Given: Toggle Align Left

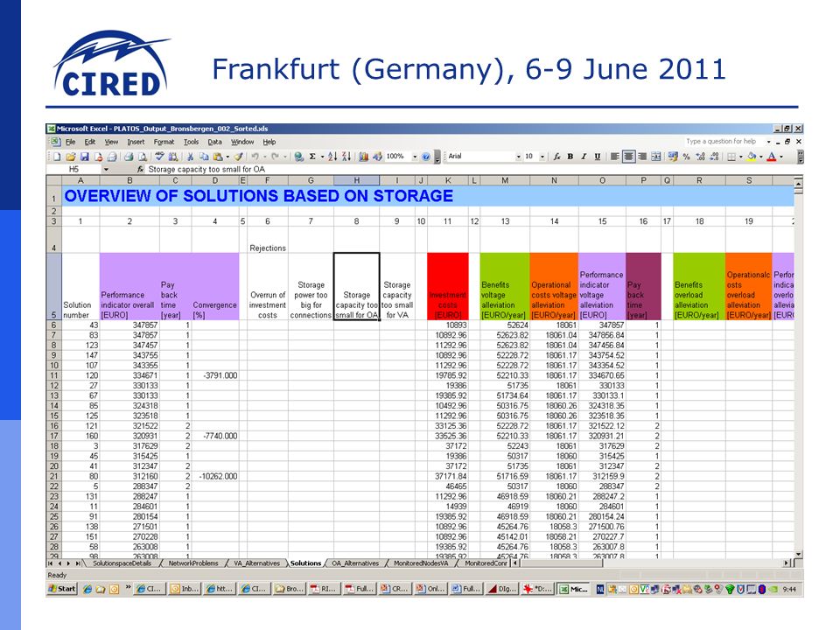Looking at the screenshot, I should 614,157.
